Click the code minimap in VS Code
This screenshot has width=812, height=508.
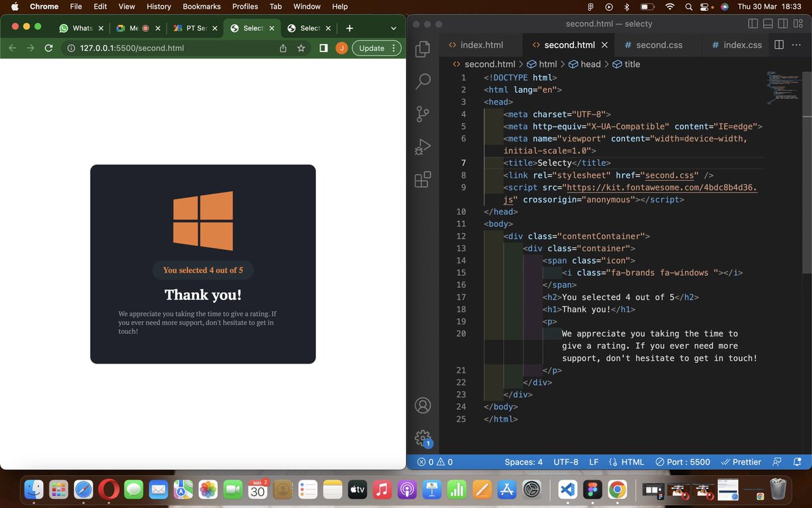point(783,87)
